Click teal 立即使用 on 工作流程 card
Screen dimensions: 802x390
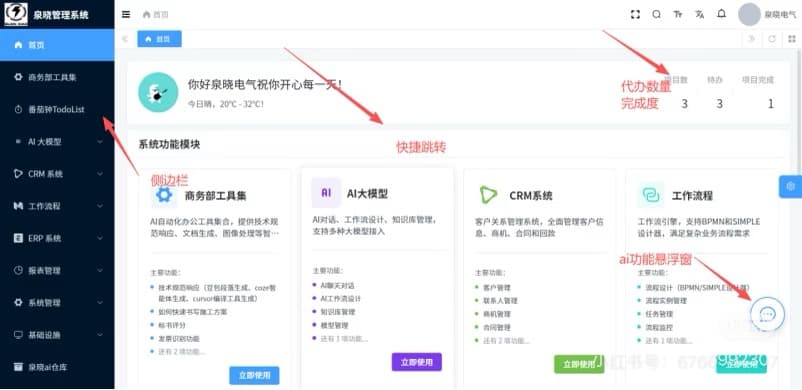(x=741, y=364)
